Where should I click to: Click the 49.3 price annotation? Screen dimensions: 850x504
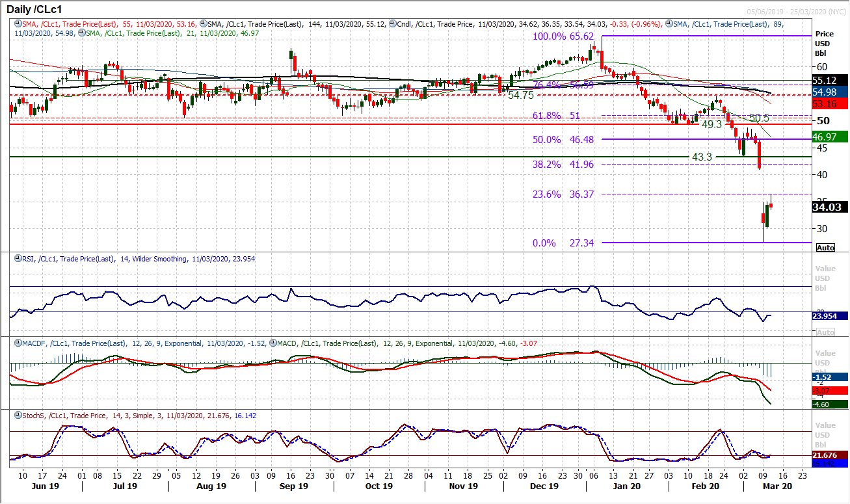pos(712,124)
